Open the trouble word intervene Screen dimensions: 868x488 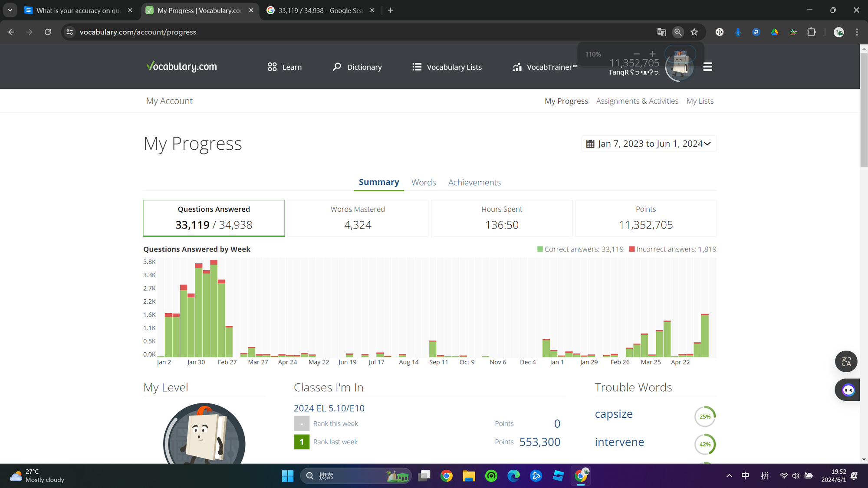tap(619, 442)
